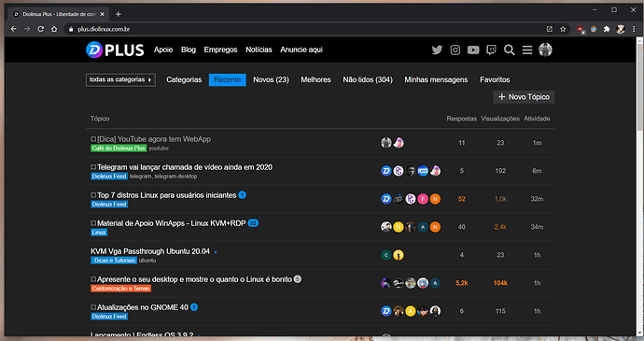Image resolution: width=644 pixels, height=341 pixels.
Task: Open the YouTube icon in header
Action: point(473,50)
